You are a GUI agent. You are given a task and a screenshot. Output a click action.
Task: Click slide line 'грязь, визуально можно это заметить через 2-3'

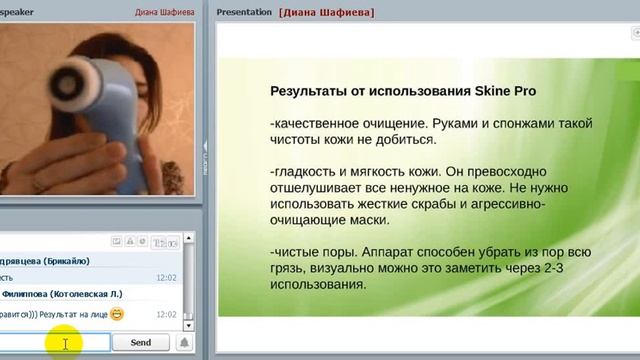pos(417,268)
